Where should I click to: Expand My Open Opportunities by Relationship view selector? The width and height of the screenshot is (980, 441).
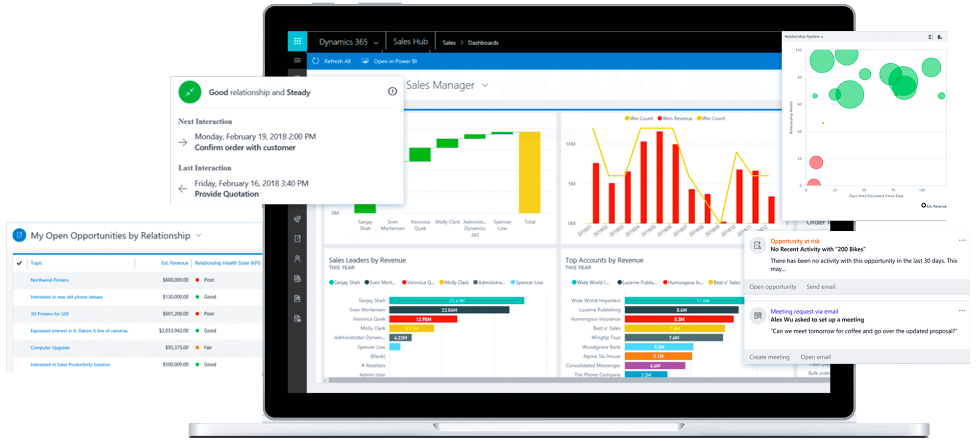click(x=198, y=235)
